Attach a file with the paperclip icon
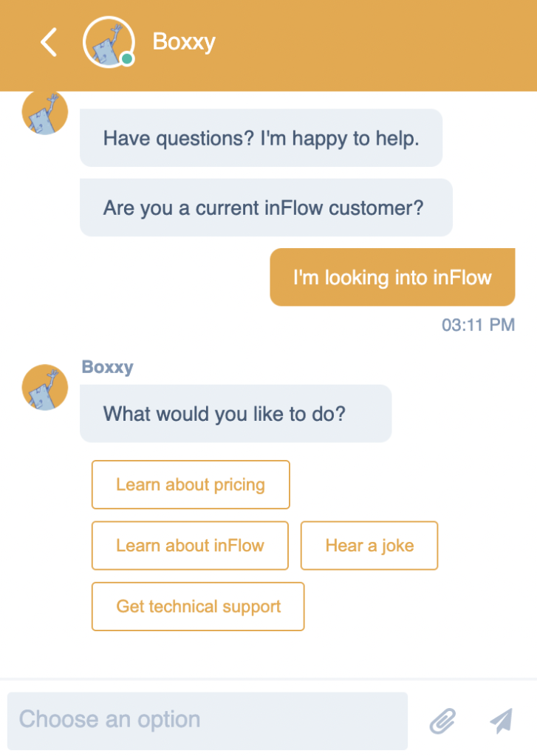Screen dimensions: 537x756 pyautogui.click(x=442, y=721)
